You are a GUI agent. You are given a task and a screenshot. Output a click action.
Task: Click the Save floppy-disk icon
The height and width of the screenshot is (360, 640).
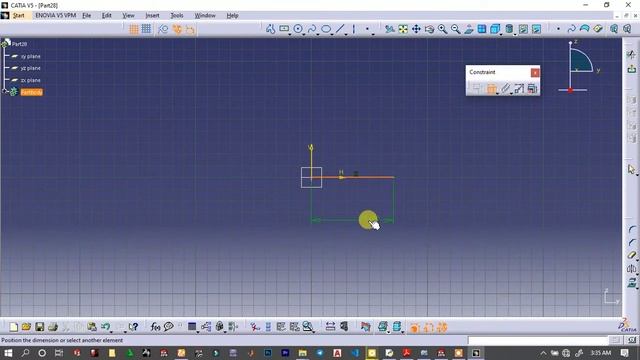pyautogui.click(x=39, y=327)
